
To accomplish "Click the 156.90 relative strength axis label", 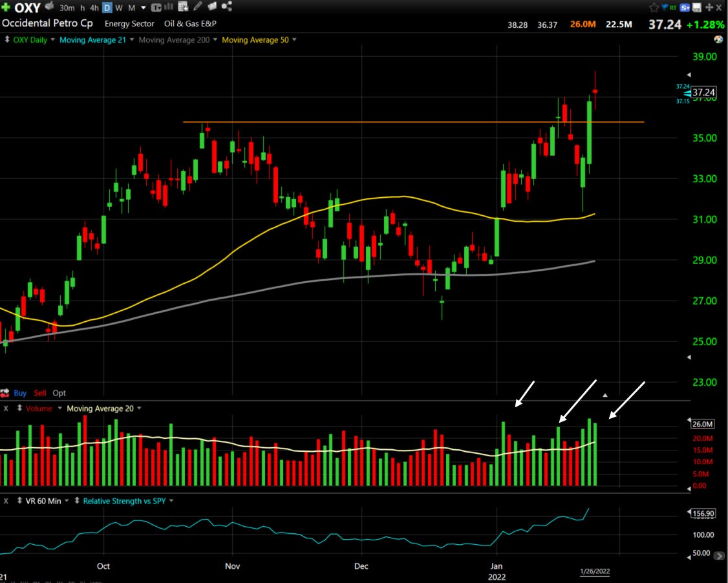I will pyautogui.click(x=703, y=513).
